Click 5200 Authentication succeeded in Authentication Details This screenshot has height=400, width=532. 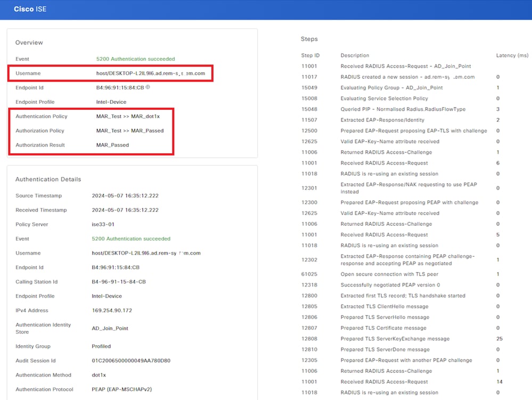coord(131,239)
